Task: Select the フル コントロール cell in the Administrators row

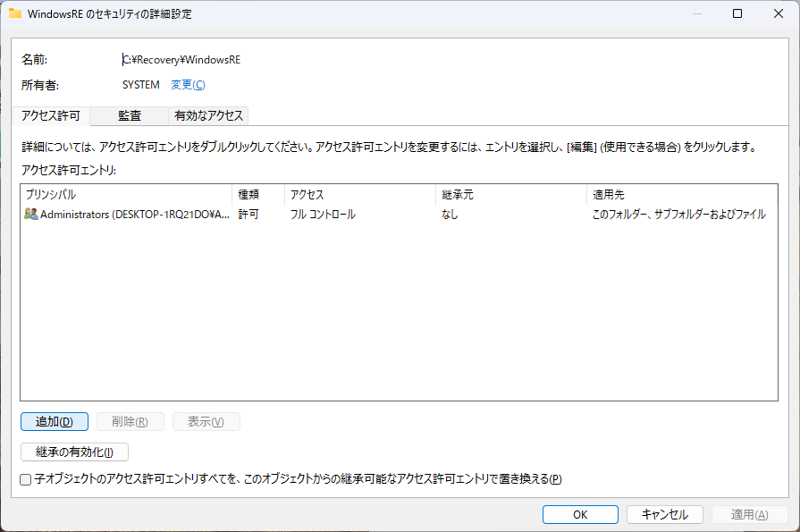Action: (323, 215)
